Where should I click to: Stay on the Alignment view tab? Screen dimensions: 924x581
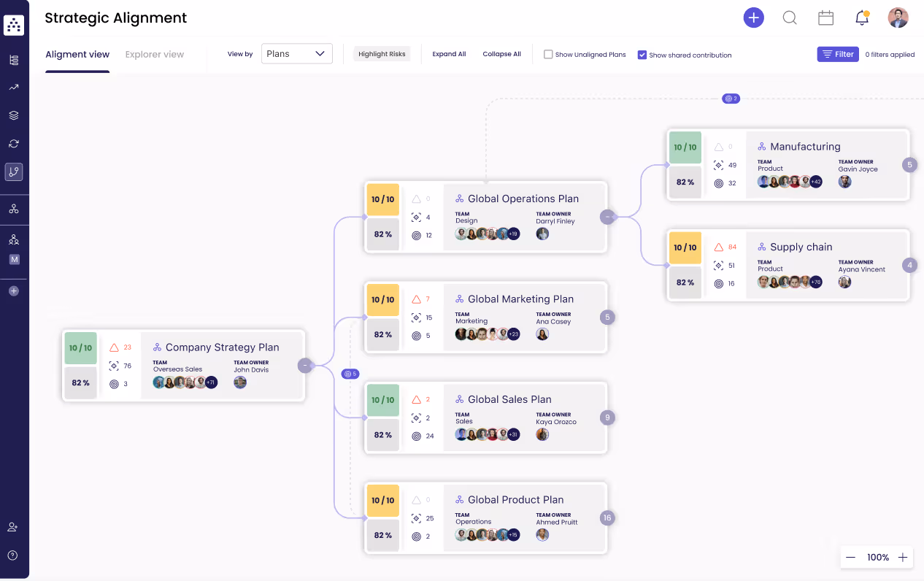[77, 54]
